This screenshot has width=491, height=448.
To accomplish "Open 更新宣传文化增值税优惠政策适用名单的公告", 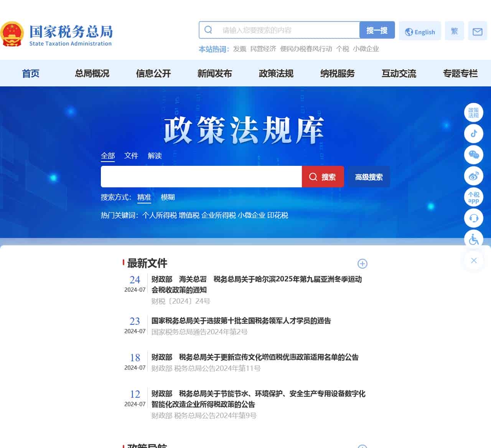I will click(x=255, y=357).
